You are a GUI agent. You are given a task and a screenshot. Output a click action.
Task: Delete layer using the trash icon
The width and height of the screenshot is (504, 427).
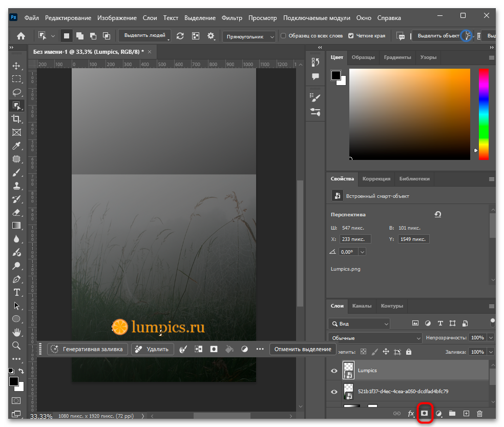coord(479,414)
